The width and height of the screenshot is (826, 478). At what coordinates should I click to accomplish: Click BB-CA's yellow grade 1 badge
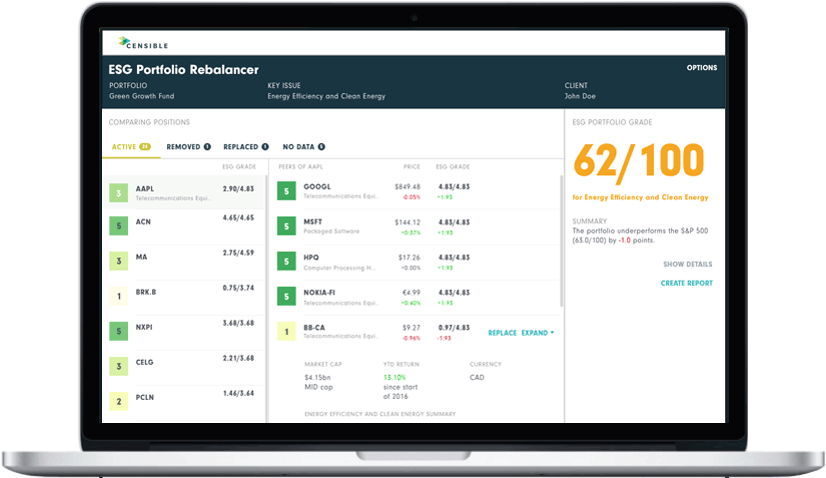[x=287, y=331]
